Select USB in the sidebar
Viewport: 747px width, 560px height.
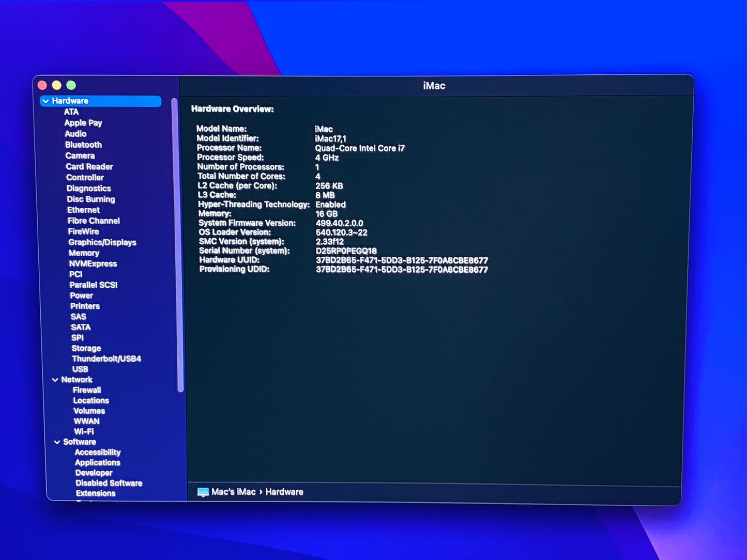click(80, 369)
